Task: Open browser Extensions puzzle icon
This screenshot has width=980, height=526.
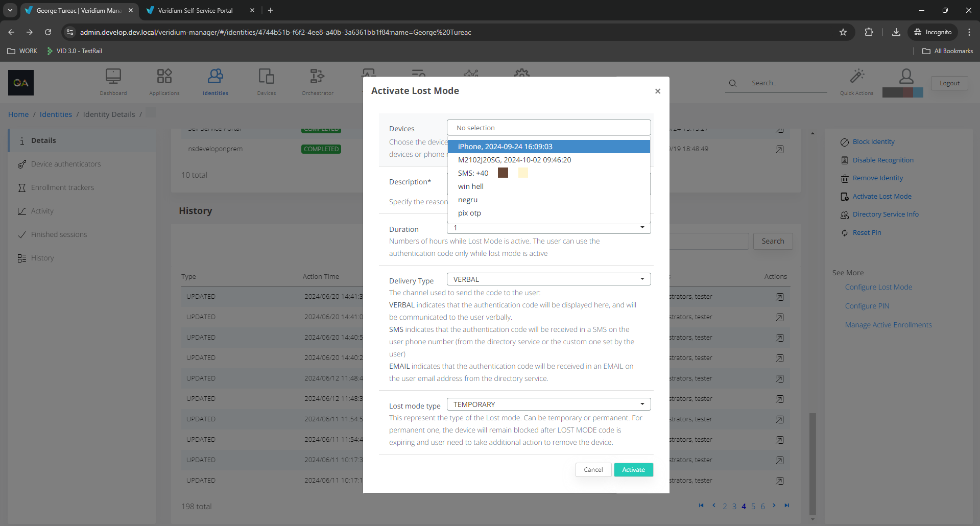Action: click(869, 32)
